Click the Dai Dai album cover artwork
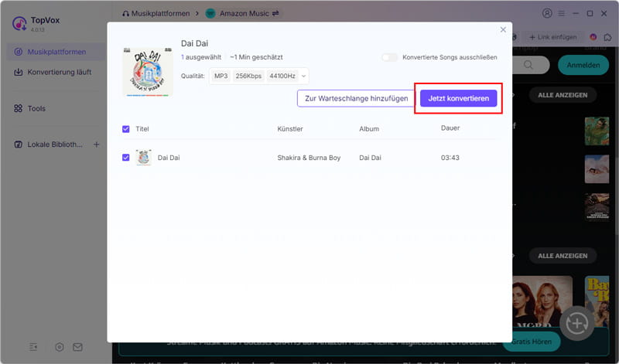Screen dimensions: 619x364 click(148, 72)
